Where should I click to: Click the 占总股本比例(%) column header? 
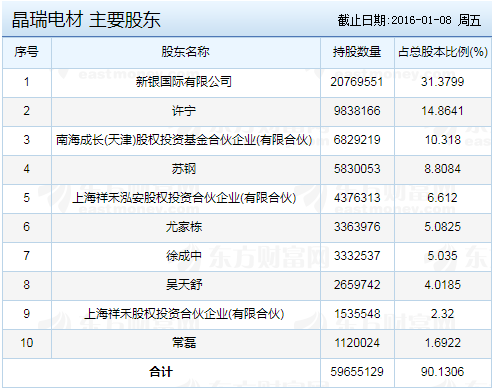coord(443,52)
